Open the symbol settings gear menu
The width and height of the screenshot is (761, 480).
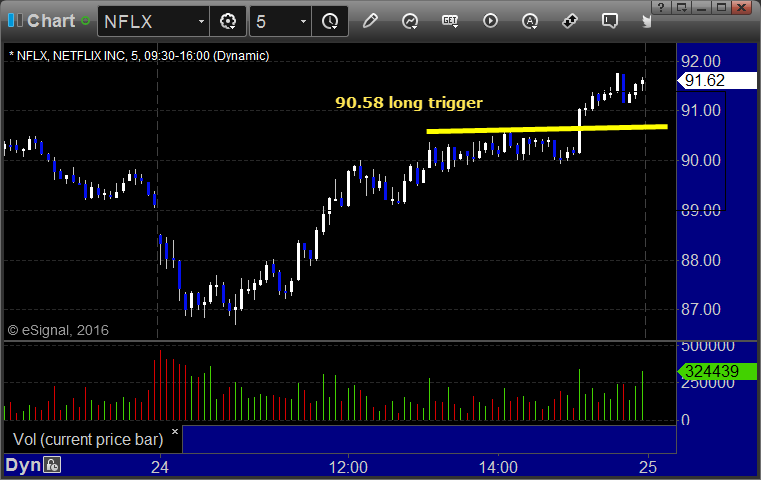click(x=228, y=21)
